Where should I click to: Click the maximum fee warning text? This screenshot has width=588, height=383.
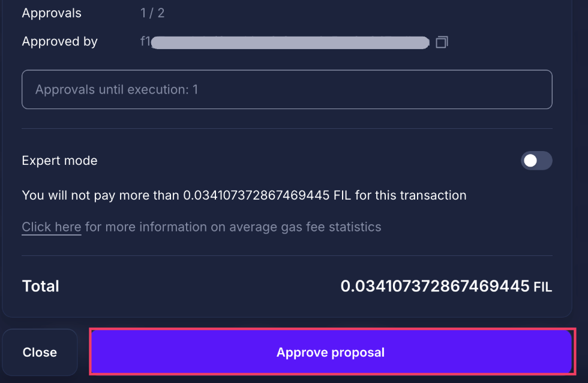244,195
